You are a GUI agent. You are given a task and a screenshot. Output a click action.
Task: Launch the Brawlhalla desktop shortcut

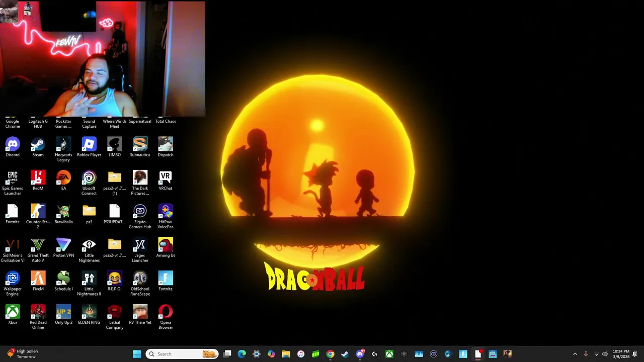63,214
